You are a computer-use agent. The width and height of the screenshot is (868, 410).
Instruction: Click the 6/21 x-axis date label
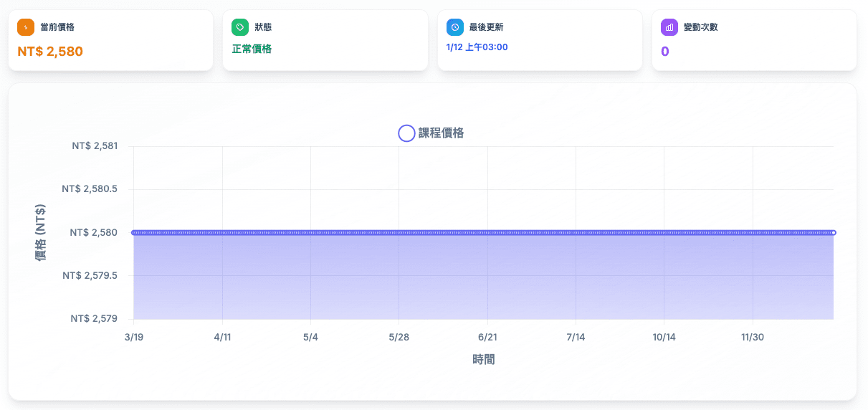[x=487, y=337]
